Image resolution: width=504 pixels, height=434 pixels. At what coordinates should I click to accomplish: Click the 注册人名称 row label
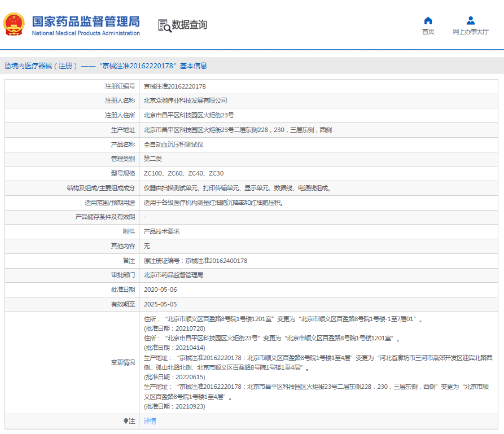pyautogui.click(x=120, y=101)
